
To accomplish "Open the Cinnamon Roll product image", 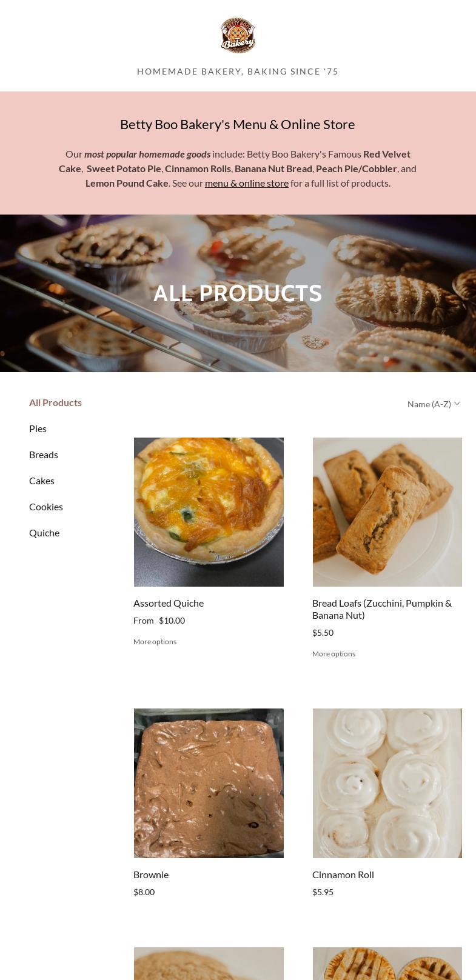I will [387, 783].
